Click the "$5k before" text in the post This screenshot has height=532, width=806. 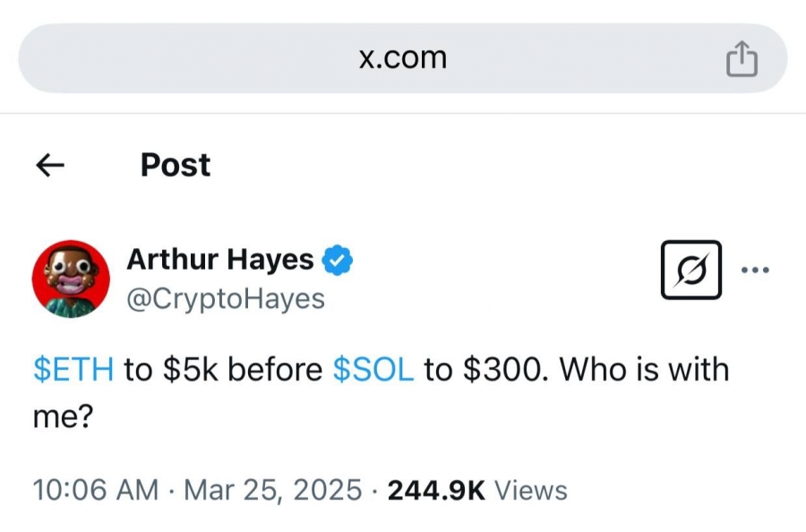point(243,370)
